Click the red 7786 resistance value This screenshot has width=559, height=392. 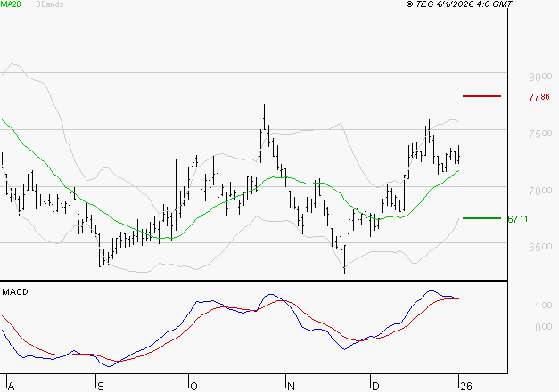click(x=539, y=97)
